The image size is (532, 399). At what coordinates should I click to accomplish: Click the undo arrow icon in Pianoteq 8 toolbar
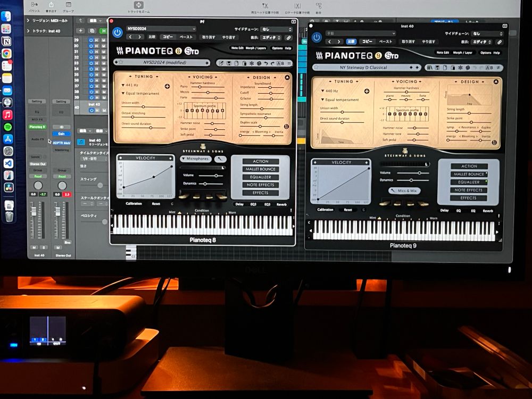tap(266, 63)
